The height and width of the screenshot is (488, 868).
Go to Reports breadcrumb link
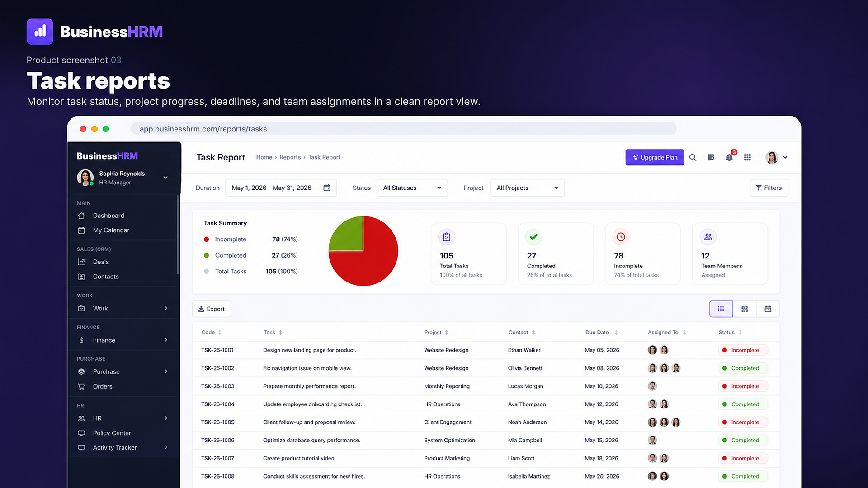point(290,157)
